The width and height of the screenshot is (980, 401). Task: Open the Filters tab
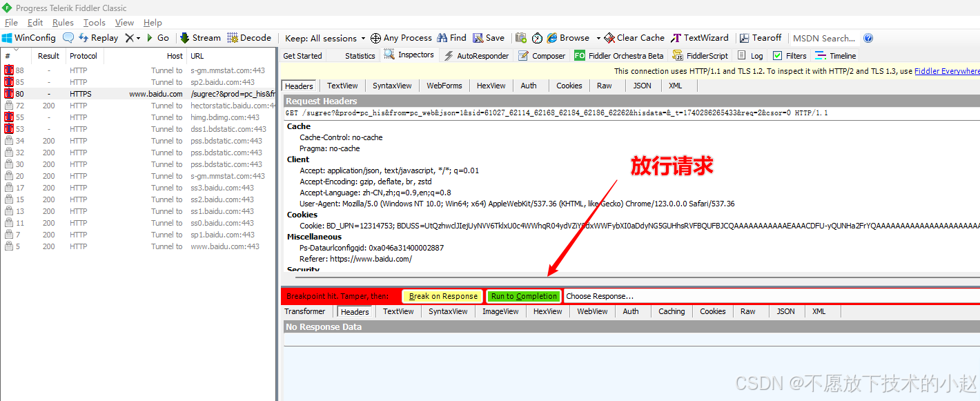click(790, 56)
